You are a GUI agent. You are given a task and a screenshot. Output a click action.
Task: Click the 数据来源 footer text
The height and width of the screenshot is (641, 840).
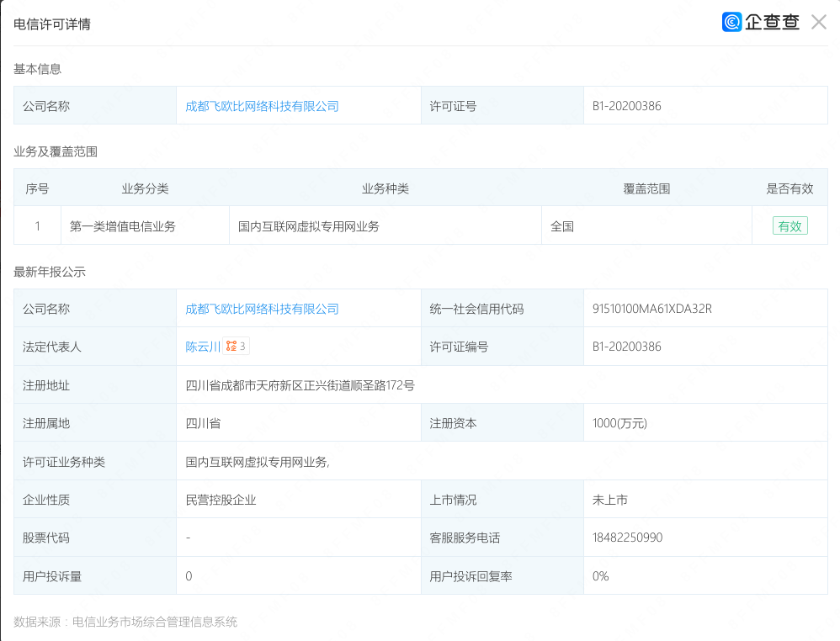pos(125,622)
